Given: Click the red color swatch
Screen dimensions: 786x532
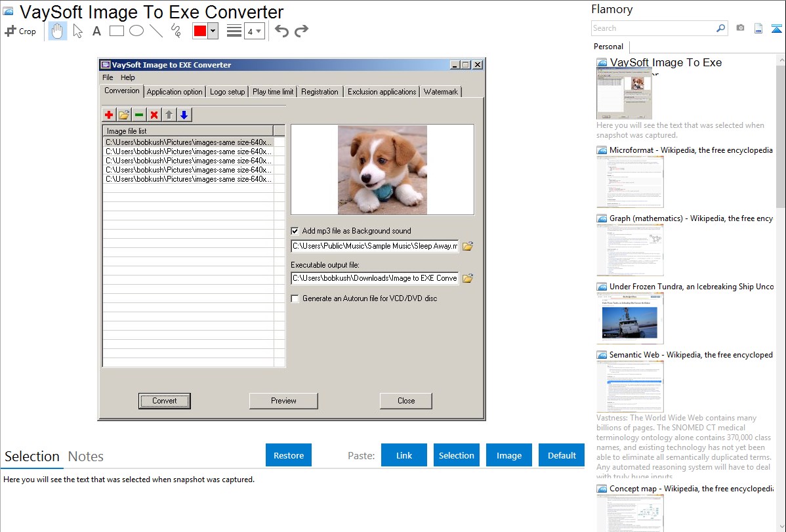Looking at the screenshot, I should [200, 31].
